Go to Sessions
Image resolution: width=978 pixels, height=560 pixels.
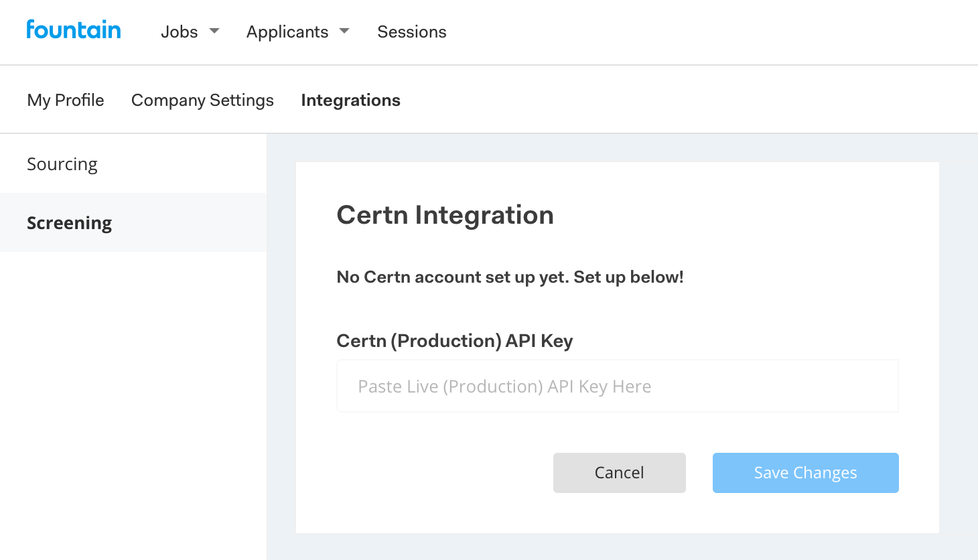coord(411,31)
